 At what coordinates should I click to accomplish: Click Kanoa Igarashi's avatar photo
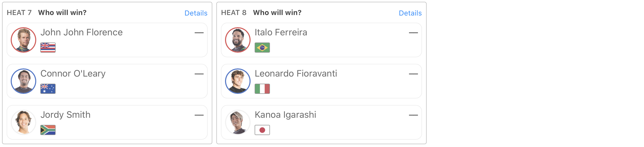click(x=238, y=122)
